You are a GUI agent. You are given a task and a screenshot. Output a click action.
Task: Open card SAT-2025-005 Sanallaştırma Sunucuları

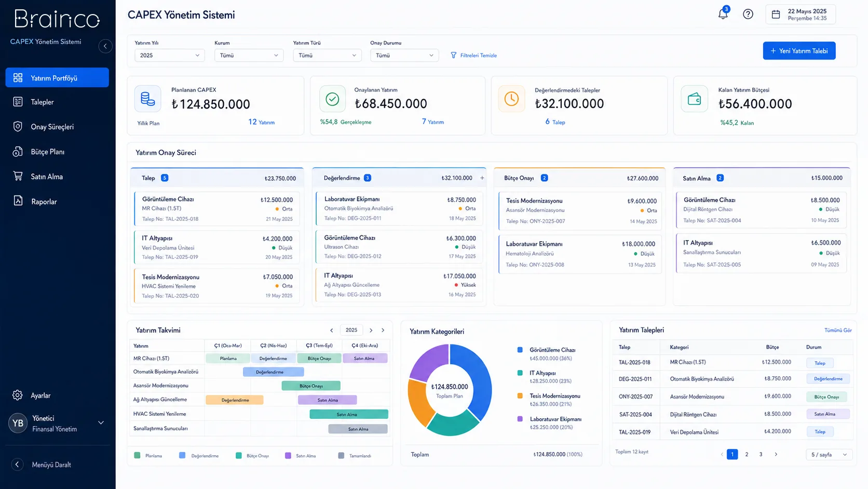[761, 253]
